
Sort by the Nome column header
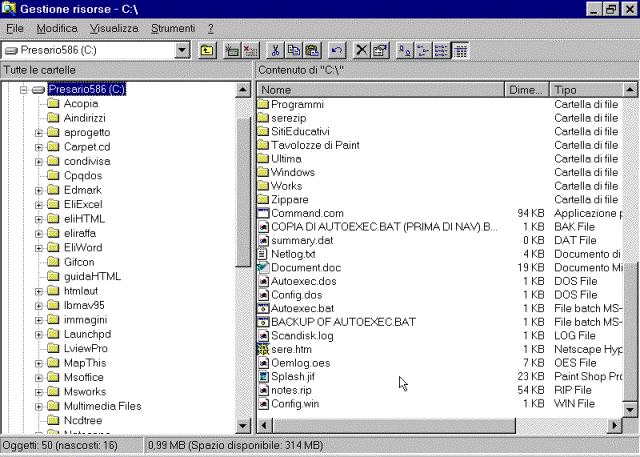coord(381,89)
